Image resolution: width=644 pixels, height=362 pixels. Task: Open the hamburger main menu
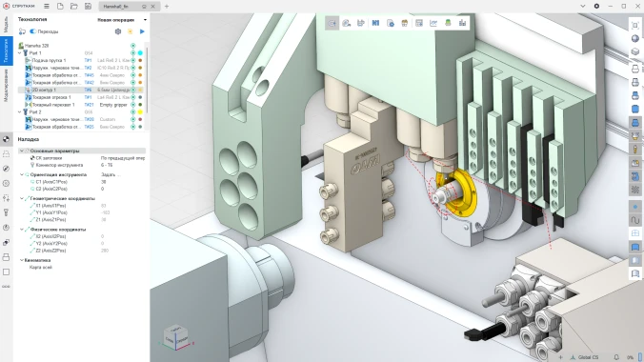tap(47, 6)
